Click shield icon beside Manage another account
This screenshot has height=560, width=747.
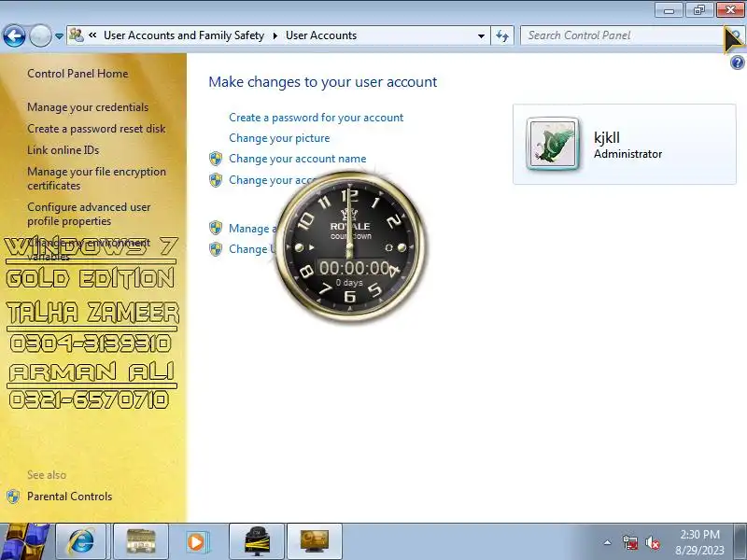pos(216,228)
